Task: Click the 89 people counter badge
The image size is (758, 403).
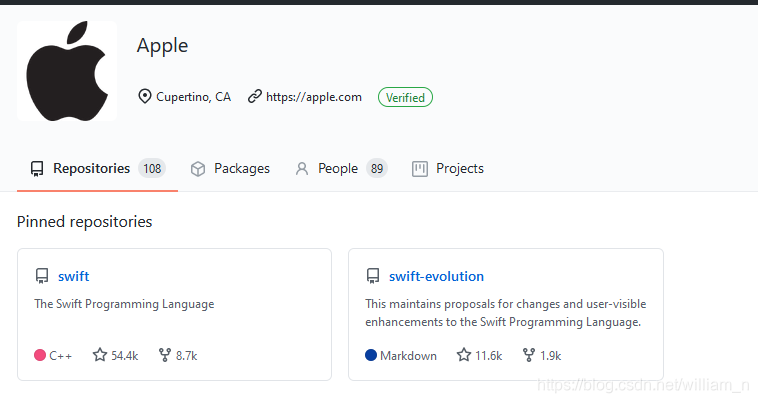Action: (x=377, y=169)
